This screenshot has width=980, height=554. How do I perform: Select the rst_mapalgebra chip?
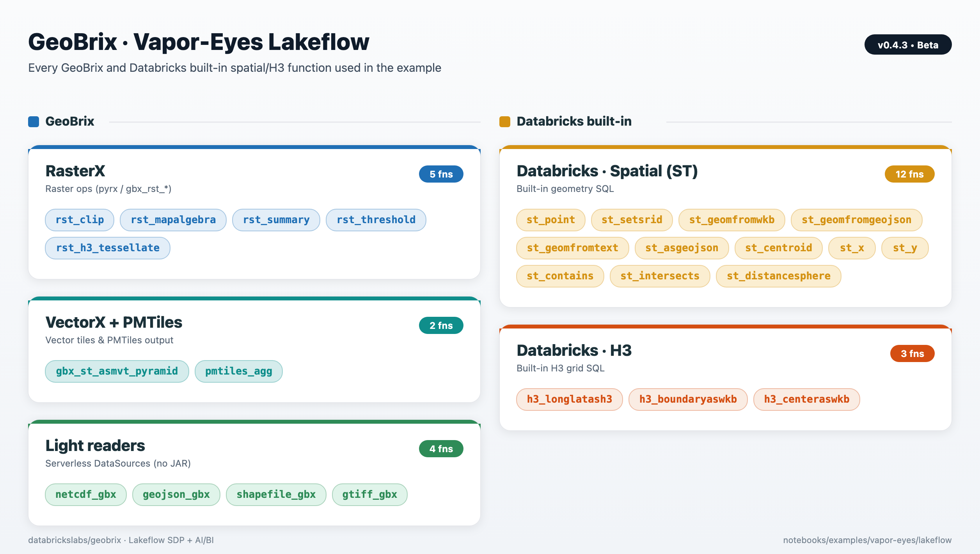click(x=173, y=220)
